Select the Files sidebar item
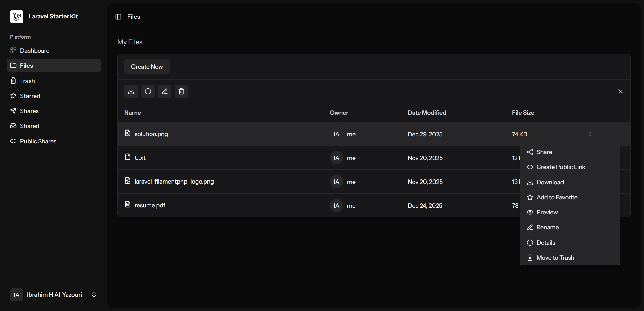Screen dimensions: 644x311 pyautogui.click(x=54, y=65)
